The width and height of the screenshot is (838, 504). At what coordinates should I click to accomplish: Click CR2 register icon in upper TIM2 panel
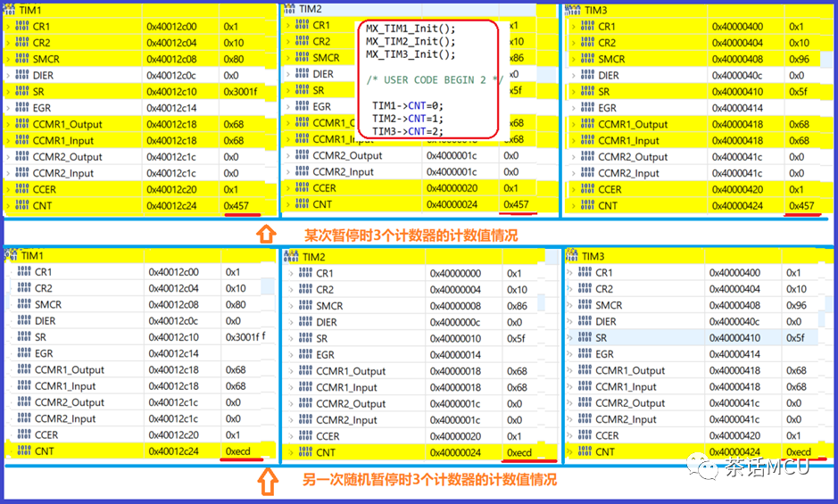click(x=302, y=41)
